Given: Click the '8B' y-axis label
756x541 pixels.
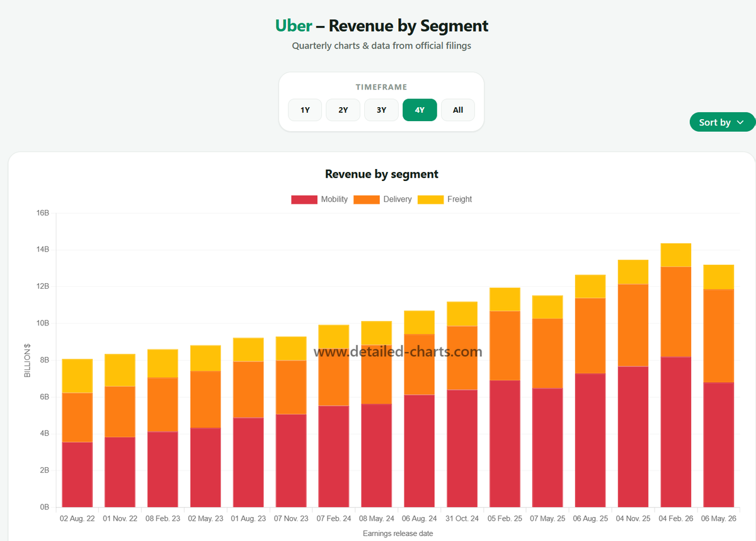Looking at the screenshot, I should (45, 360).
